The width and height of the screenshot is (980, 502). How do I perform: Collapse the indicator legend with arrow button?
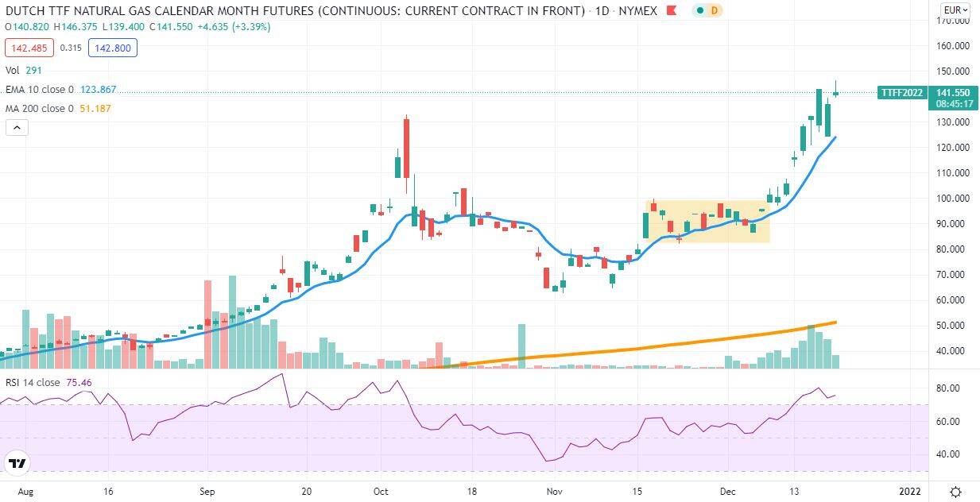(x=17, y=127)
